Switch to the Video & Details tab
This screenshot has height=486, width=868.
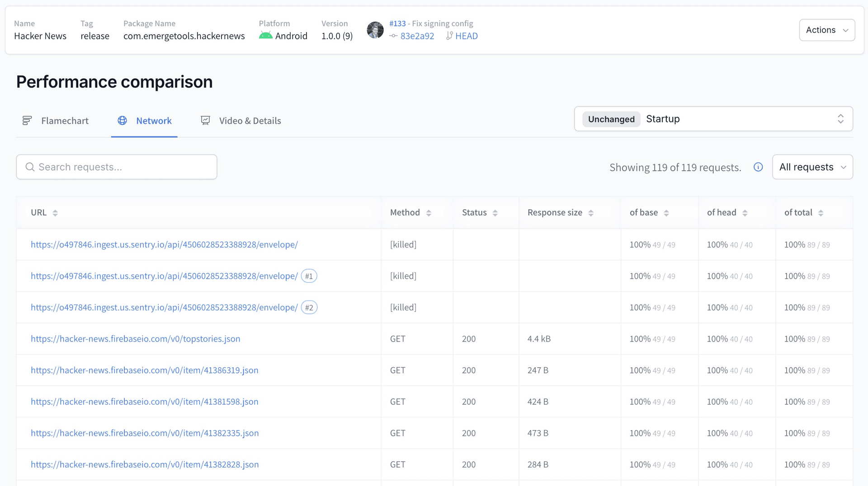tap(250, 120)
